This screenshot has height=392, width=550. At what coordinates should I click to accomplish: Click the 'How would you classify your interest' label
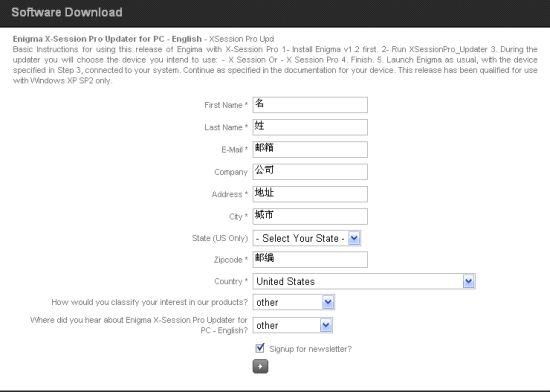[x=149, y=302]
